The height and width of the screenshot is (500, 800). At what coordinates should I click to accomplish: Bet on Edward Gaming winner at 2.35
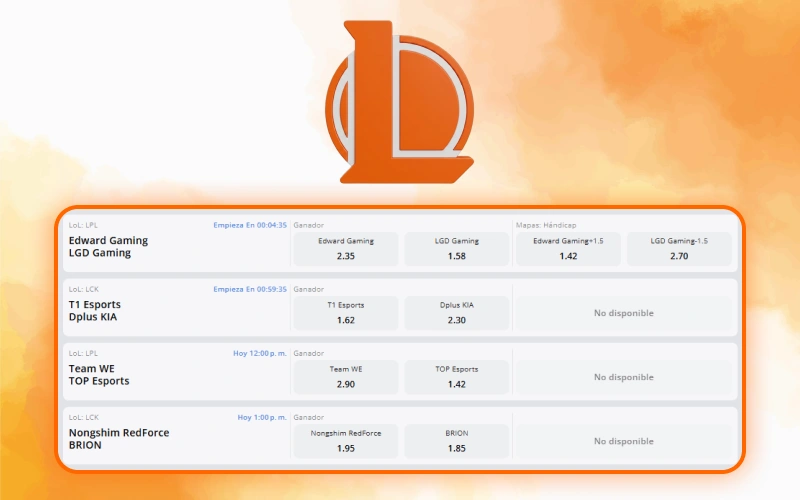click(346, 249)
